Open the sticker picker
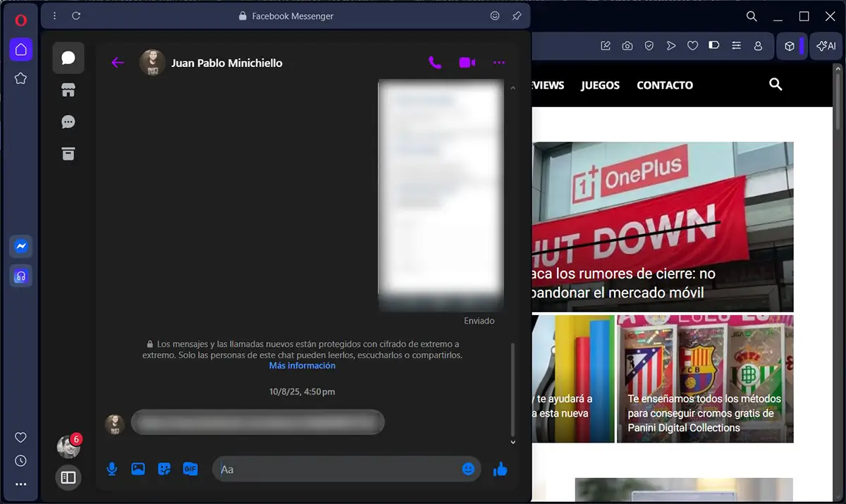 [x=164, y=468]
